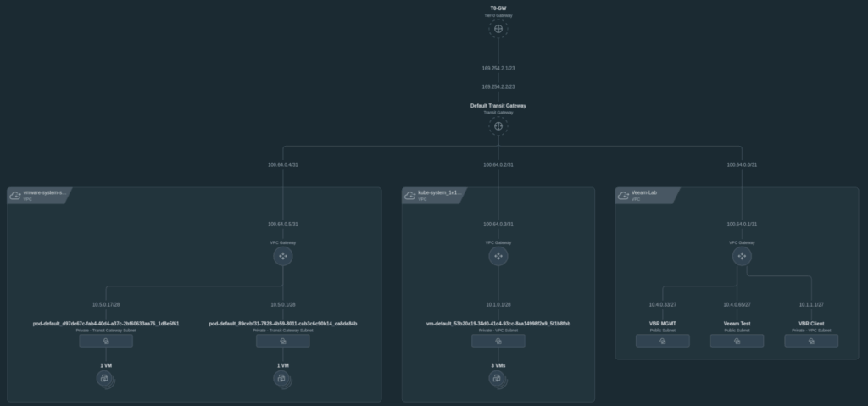Screen dimensions: 868x406
Task: Select the kube-system VPC Gateway icon
Action: (498, 256)
